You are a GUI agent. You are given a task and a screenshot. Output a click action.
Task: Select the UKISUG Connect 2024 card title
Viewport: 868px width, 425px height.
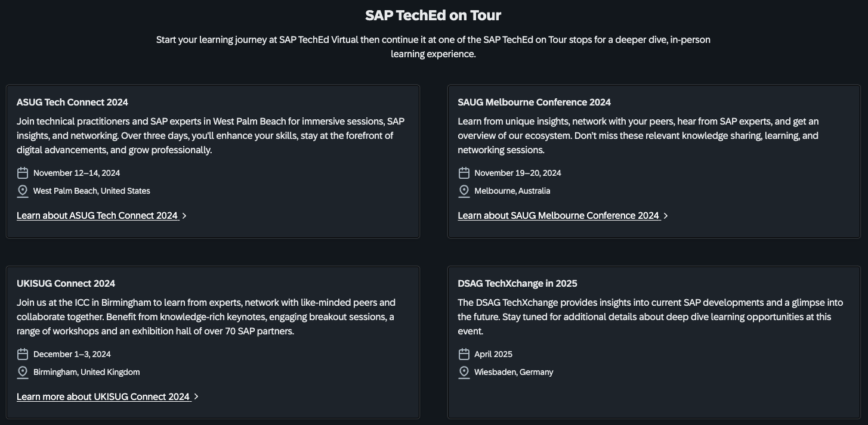coord(66,283)
